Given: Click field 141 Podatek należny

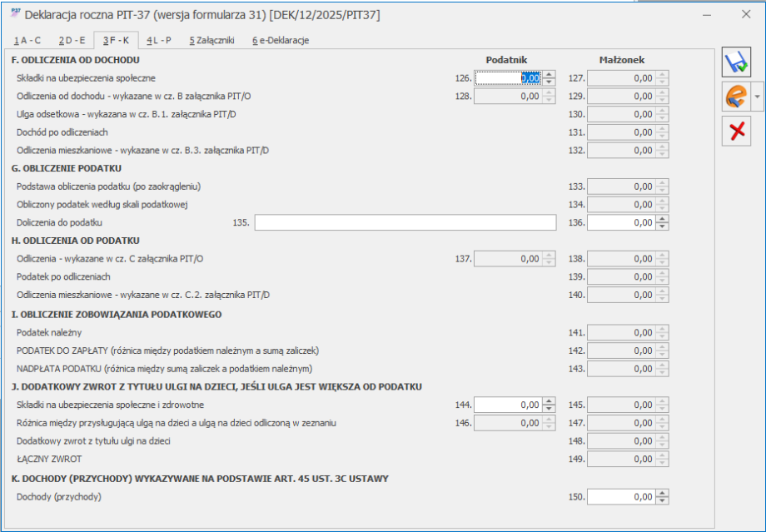Looking at the screenshot, I should [628, 333].
